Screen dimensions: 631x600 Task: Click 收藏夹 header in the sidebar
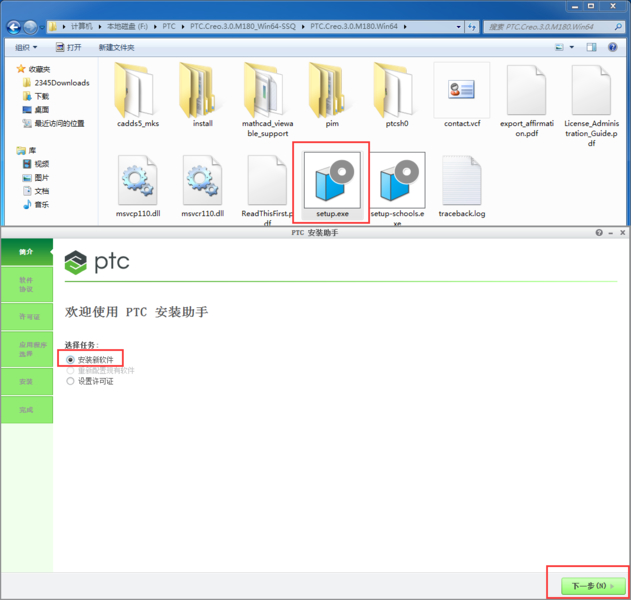(33, 69)
